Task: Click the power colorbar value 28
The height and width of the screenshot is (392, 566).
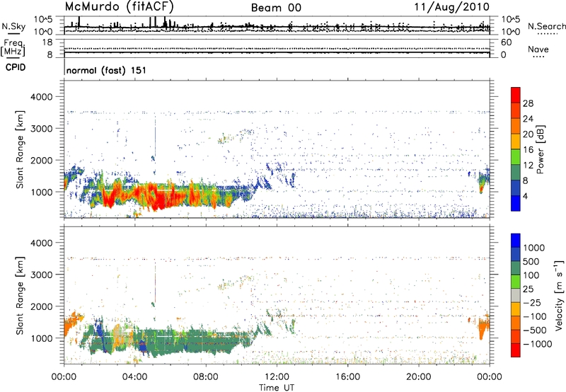Action: (528, 103)
